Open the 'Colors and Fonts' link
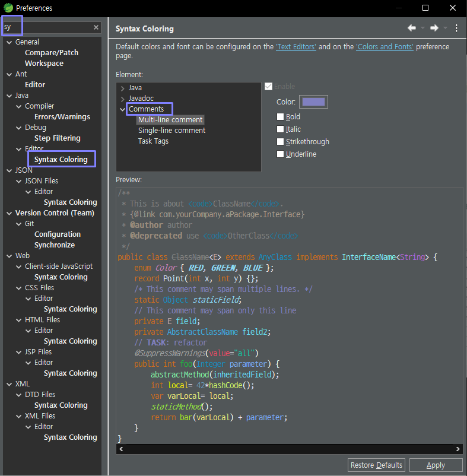Viewport: 467px width, 476px height. (385, 47)
